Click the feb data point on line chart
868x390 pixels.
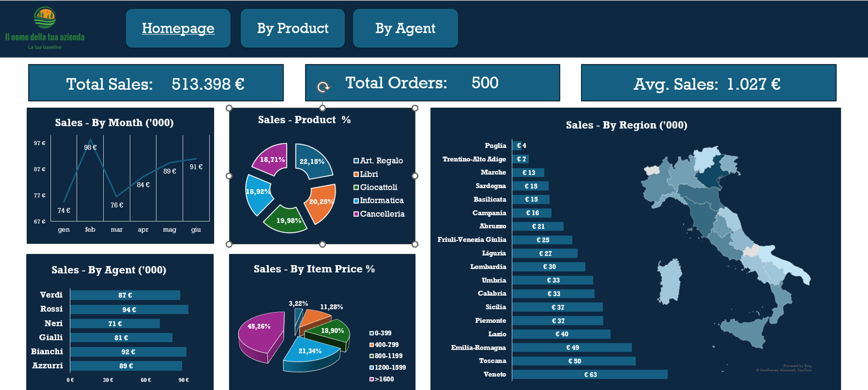click(x=90, y=140)
